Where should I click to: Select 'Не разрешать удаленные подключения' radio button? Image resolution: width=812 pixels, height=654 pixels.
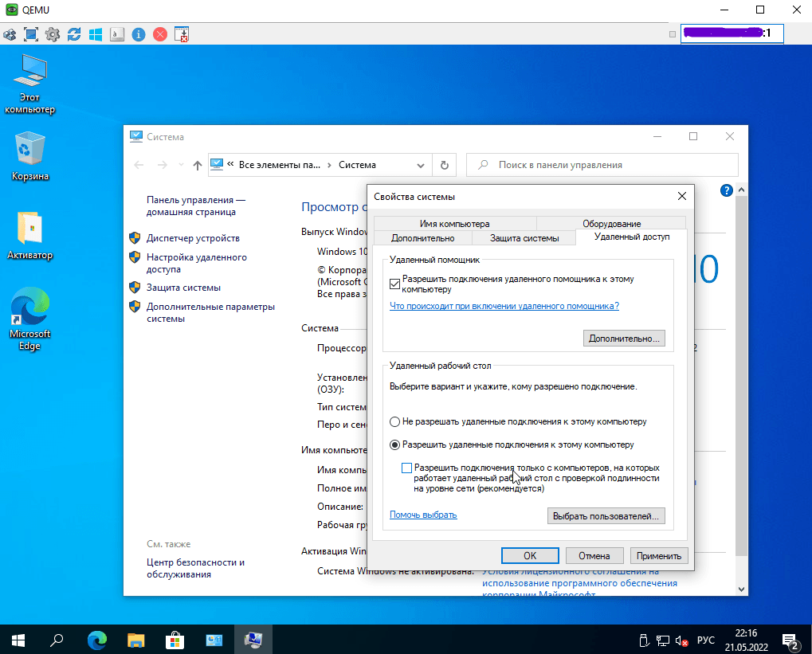coord(394,421)
